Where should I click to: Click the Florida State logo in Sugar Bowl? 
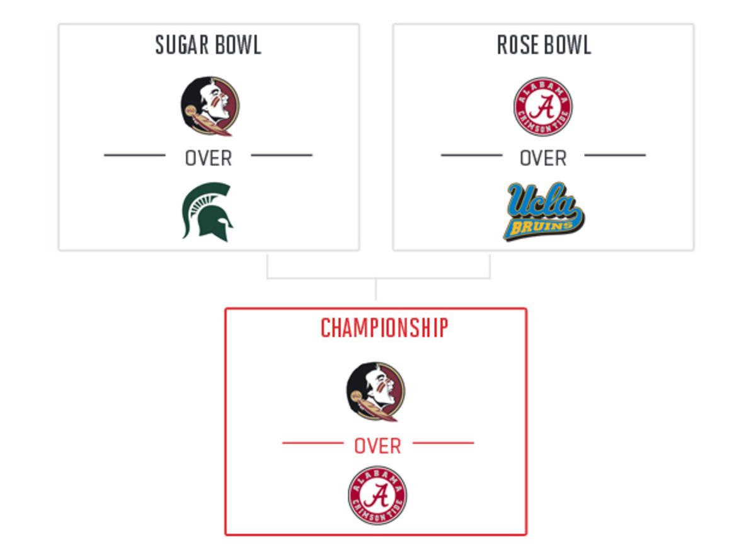point(209,106)
